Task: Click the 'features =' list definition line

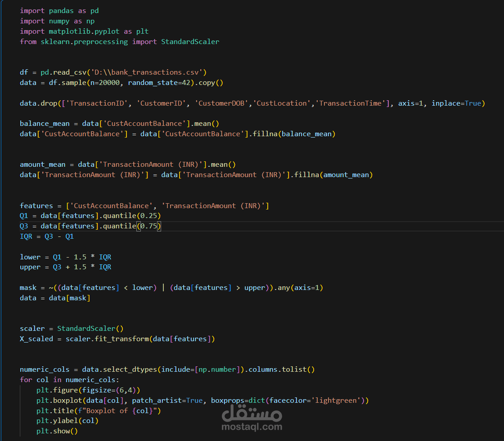Action: pyautogui.click(x=144, y=205)
